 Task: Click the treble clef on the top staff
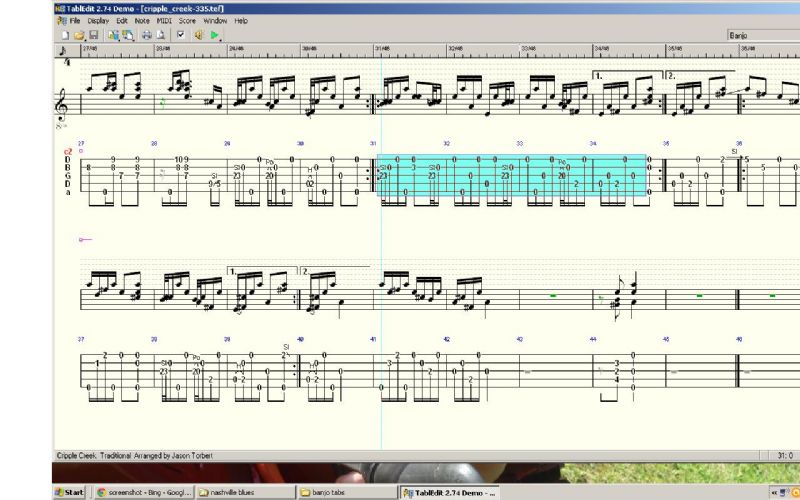coord(62,106)
